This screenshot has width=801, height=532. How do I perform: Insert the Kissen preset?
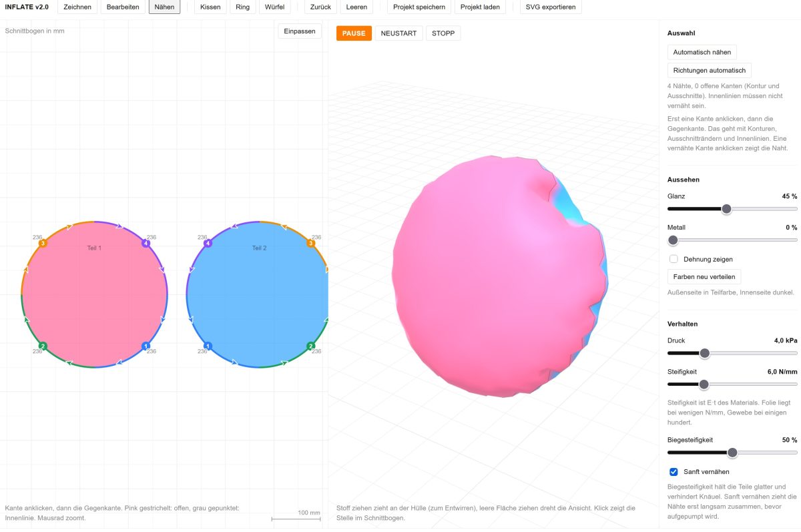(210, 7)
